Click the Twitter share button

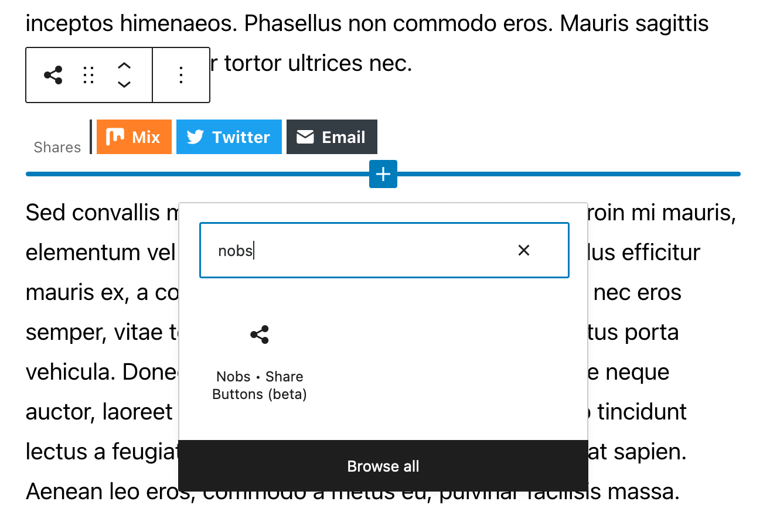[229, 137]
